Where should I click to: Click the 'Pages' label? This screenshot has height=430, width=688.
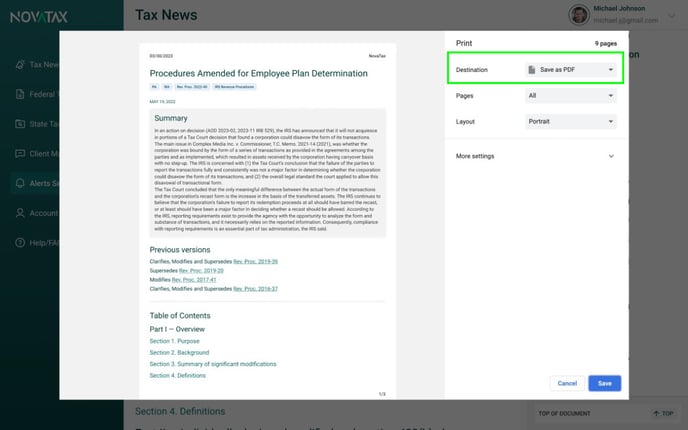coord(464,96)
